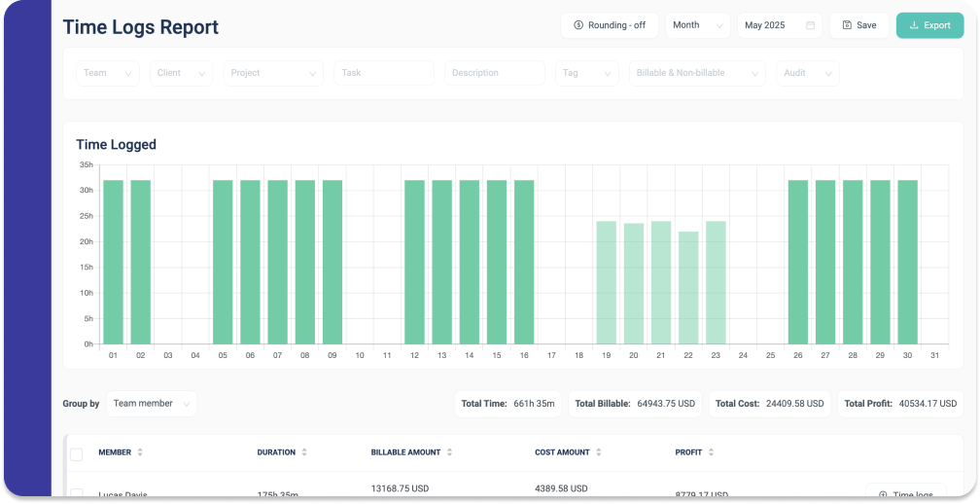Click the Rounding - off button
This screenshot has height=504, width=980.
tap(610, 25)
